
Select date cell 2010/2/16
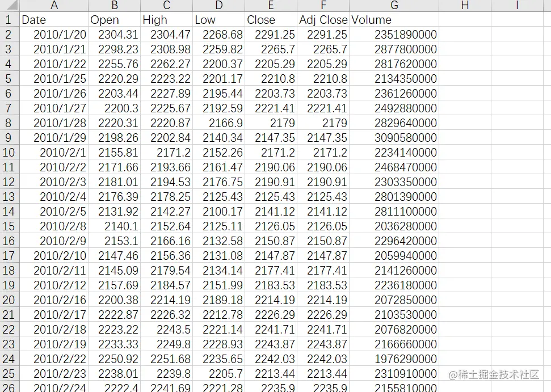54,300
